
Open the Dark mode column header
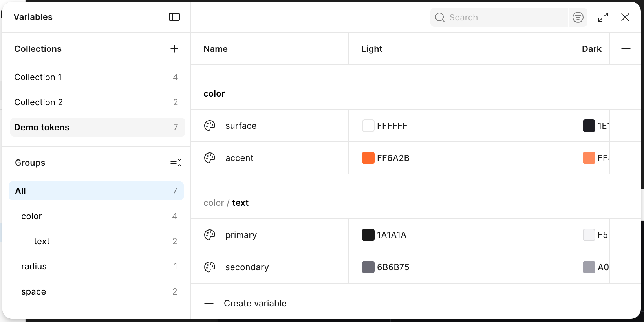tap(591, 49)
